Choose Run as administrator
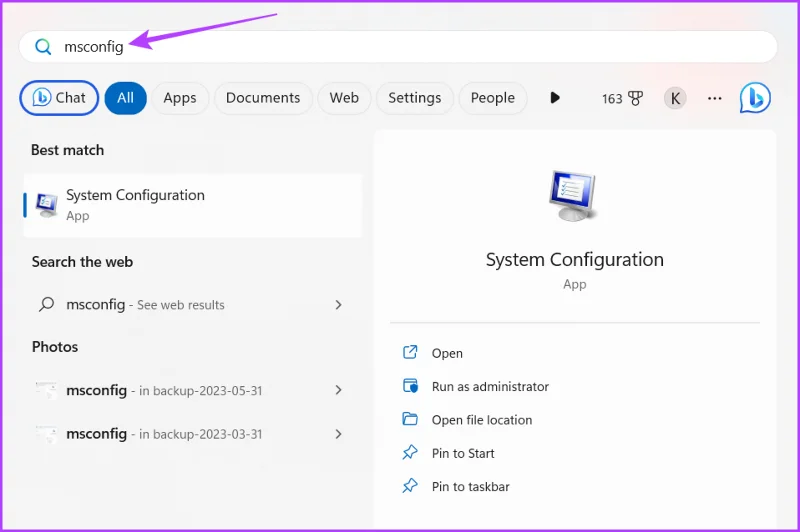Viewport: 800px width, 532px height. (x=490, y=387)
